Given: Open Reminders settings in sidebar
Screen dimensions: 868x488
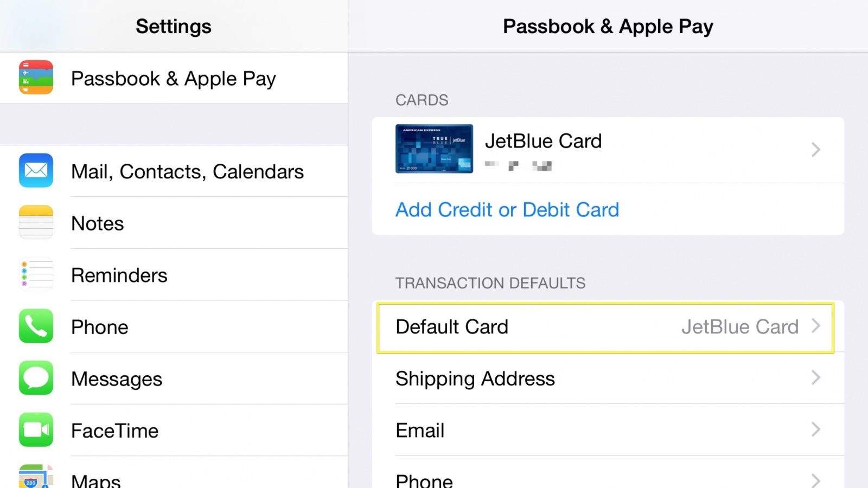Looking at the screenshot, I should click(119, 275).
